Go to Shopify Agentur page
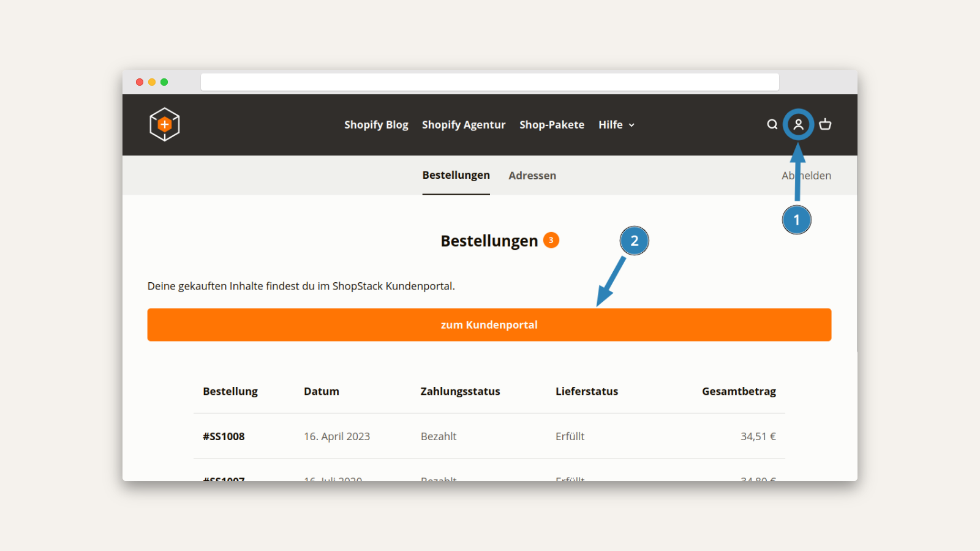This screenshot has width=980, height=551. (x=464, y=125)
